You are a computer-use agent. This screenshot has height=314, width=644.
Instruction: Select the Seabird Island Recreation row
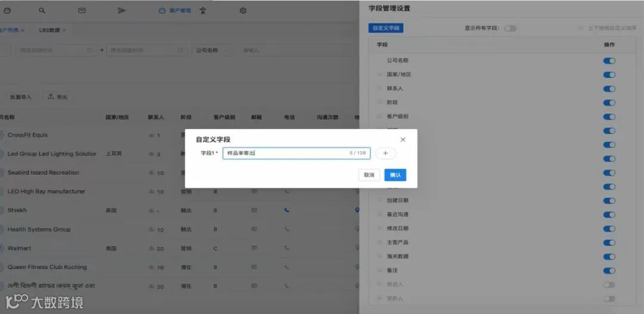point(43,173)
